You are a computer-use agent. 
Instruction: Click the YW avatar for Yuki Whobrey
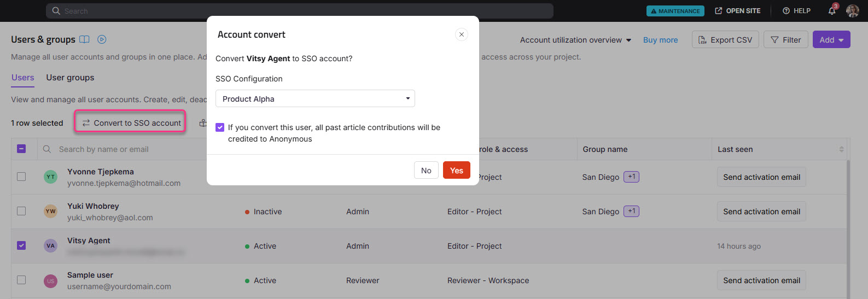[x=50, y=211]
